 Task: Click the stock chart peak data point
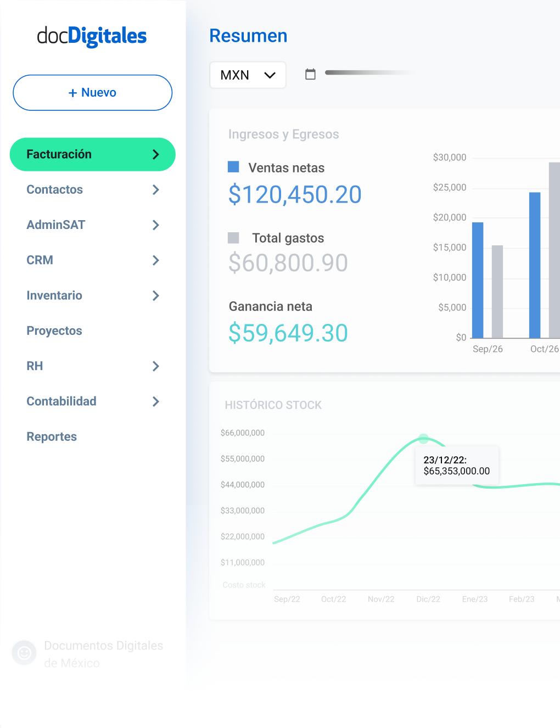(x=423, y=439)
